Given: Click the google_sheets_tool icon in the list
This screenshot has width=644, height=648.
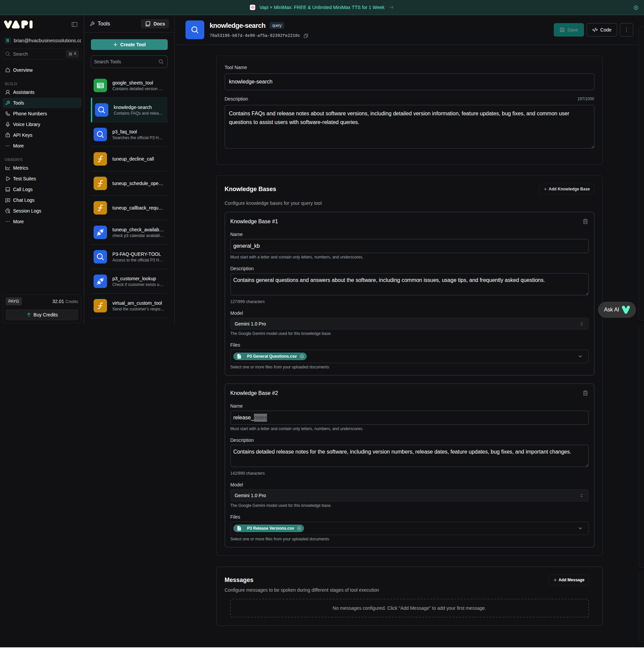Looking at the screenshot, I should tap(100, 85).
